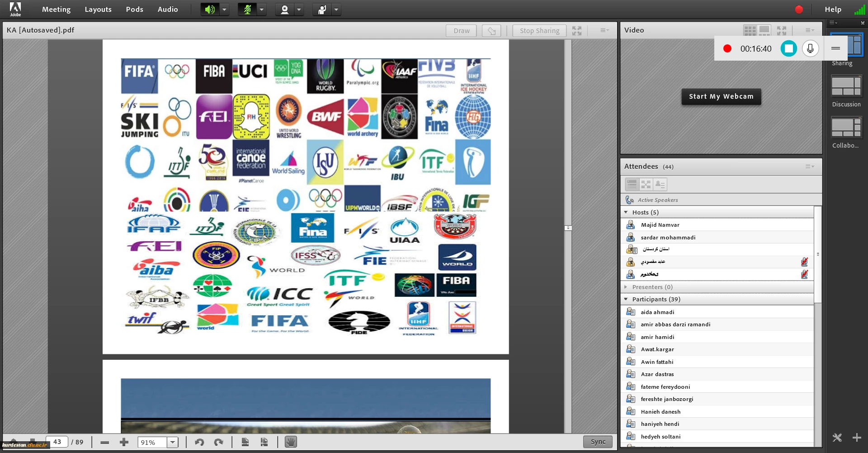Rotate the document counter-clockwise
This screenshot has height=453, width=868.
199,442
